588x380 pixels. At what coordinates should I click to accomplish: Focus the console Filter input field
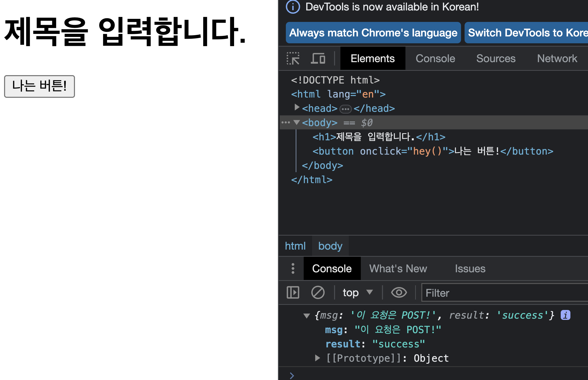[505, 293]
